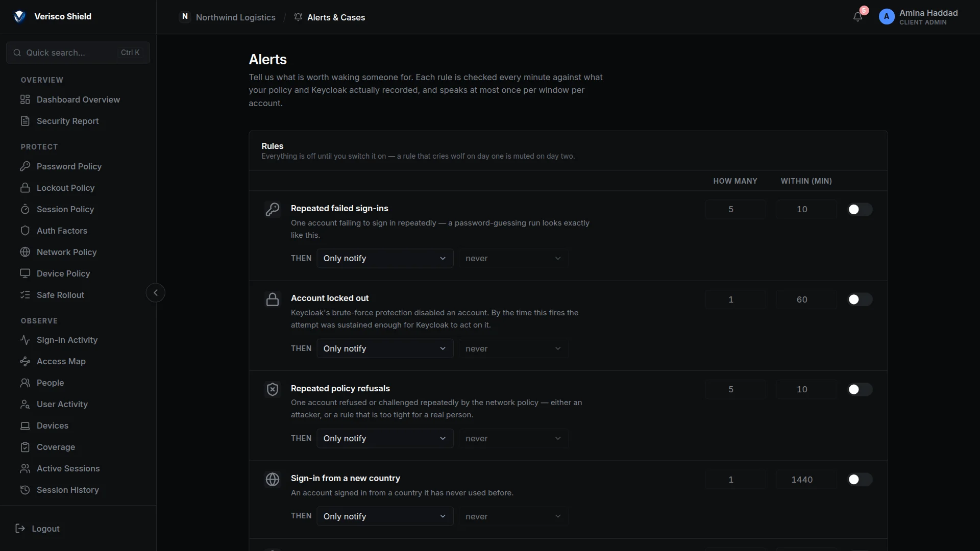The image size is (980, 551).
Task: Turn on Sign-in from a new country rule
Action: coord(860,480)
